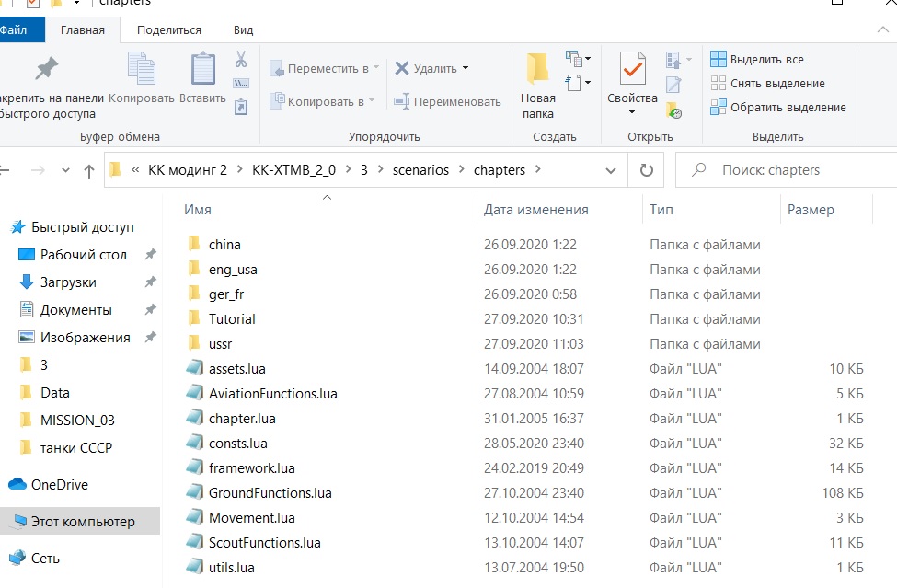Expand chevron after scenarios in breadcrumb

coord(461,169)
